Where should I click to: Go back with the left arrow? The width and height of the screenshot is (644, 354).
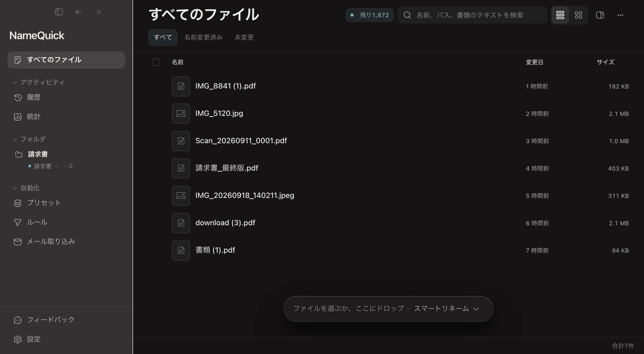[78, 12]
